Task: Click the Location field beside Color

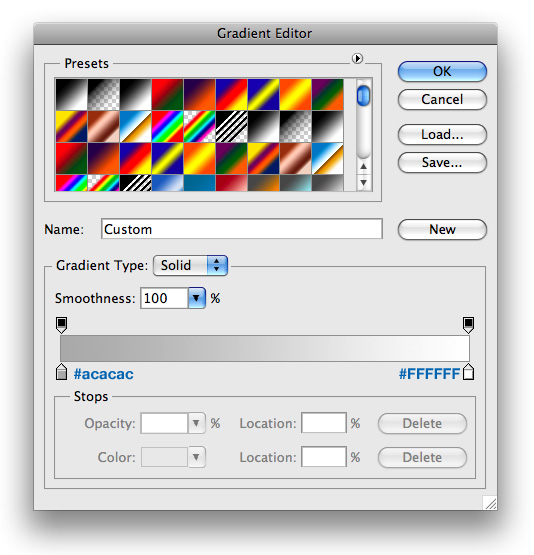Action: [x=323, y=457]
